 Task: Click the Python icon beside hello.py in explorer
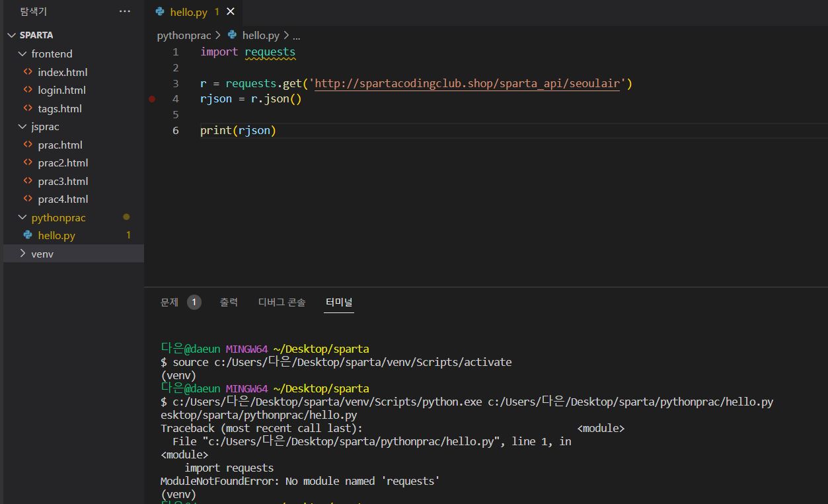[x=28, y=234]
